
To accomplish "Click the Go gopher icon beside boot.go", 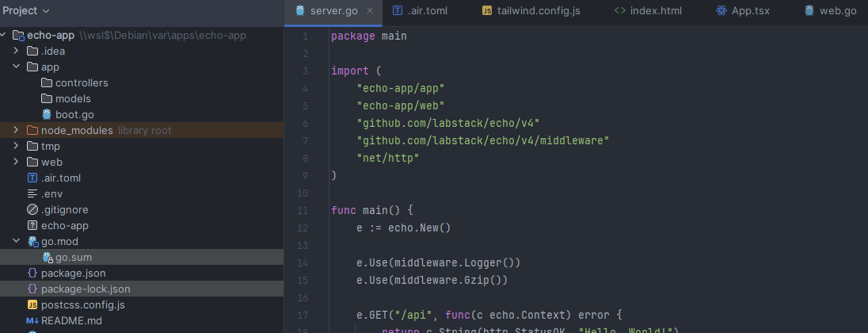I will [47, 115].
